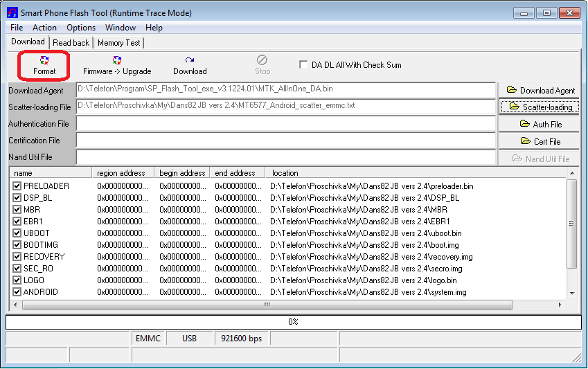This screenshot has width=588, height=369.
Task: Uncheck the ANDROID partition
Action: pyautogui.click(x=17, y=291)
